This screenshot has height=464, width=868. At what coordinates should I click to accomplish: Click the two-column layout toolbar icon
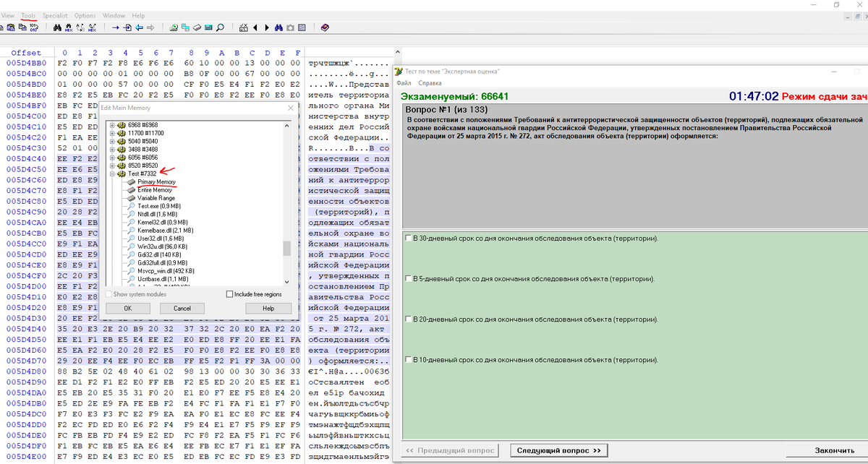(x=302, y=27)
